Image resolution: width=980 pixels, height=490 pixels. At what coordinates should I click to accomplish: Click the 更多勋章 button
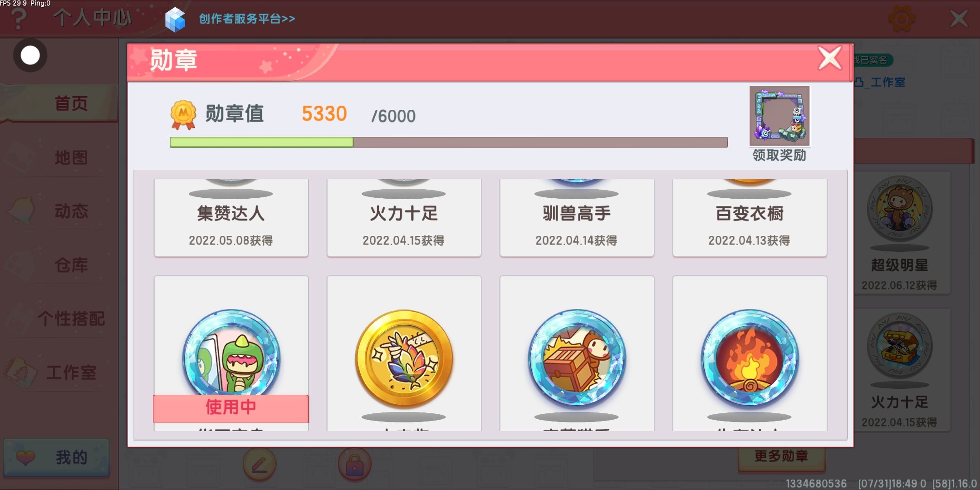click(781, 456)
